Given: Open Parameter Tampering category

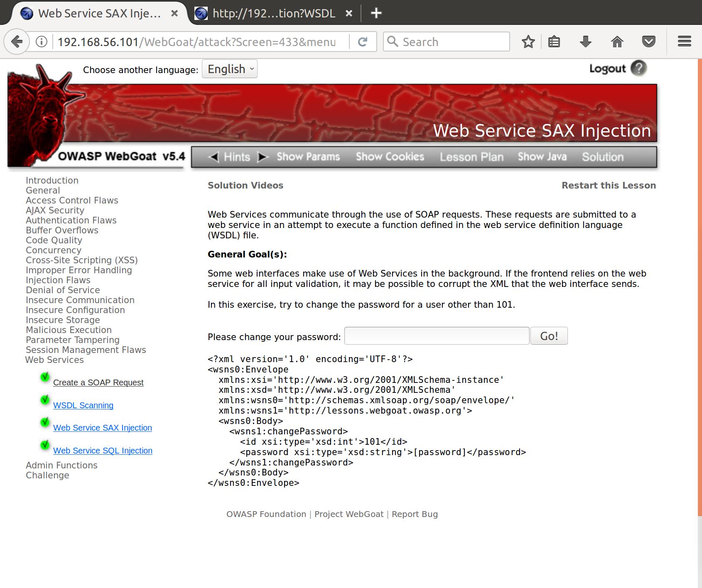Looking at the screenshot, I should click(73, 340).
